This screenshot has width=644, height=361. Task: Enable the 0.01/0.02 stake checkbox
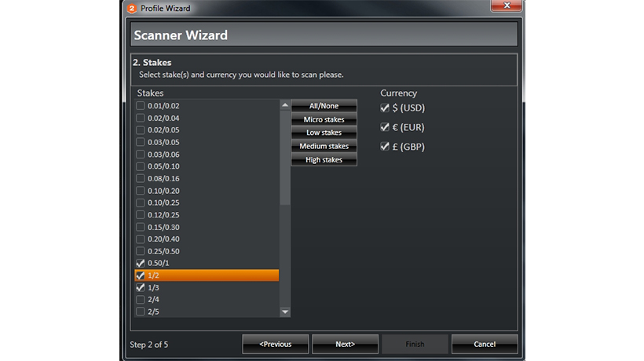click(x=141, y=106)
